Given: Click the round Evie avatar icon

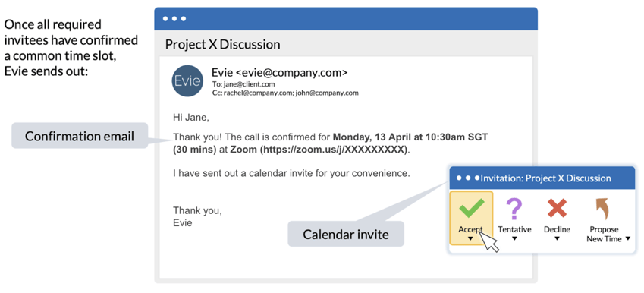Looking at the screenshot, I should (x=187, y=80).
